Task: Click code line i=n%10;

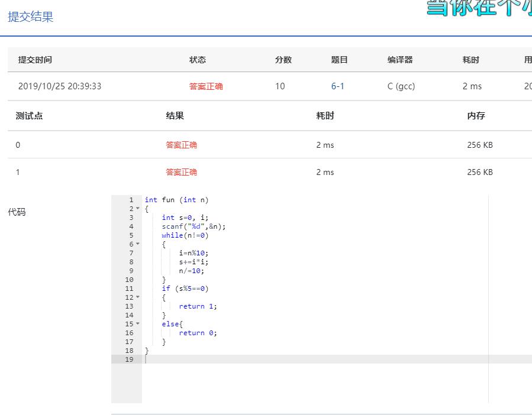Action: [194, 253]
